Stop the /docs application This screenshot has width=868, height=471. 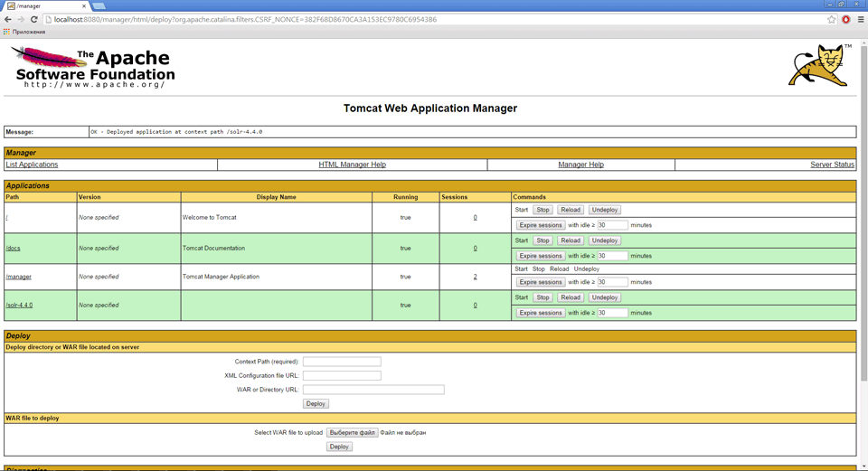542,240
